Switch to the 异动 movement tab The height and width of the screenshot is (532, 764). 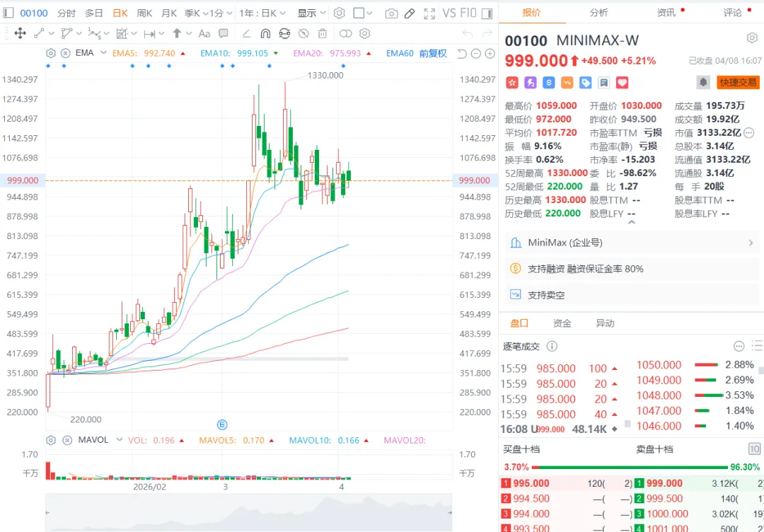click(605, 323)
